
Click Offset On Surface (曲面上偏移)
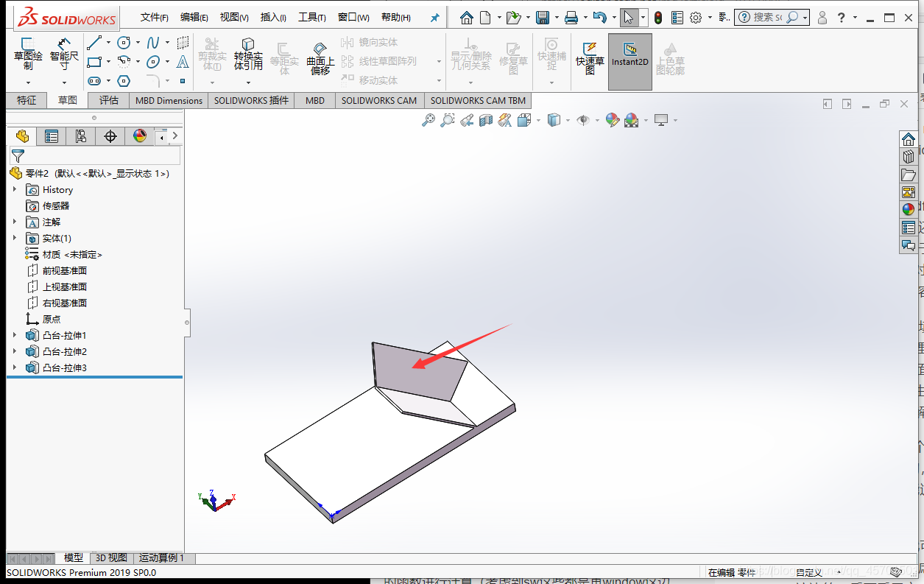point(320,57)
